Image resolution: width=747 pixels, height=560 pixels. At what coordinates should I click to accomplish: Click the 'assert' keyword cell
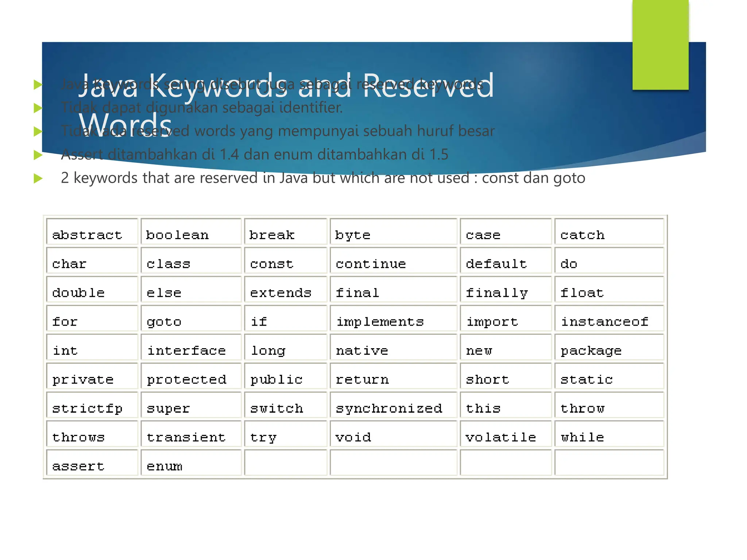tap(92, 462)
